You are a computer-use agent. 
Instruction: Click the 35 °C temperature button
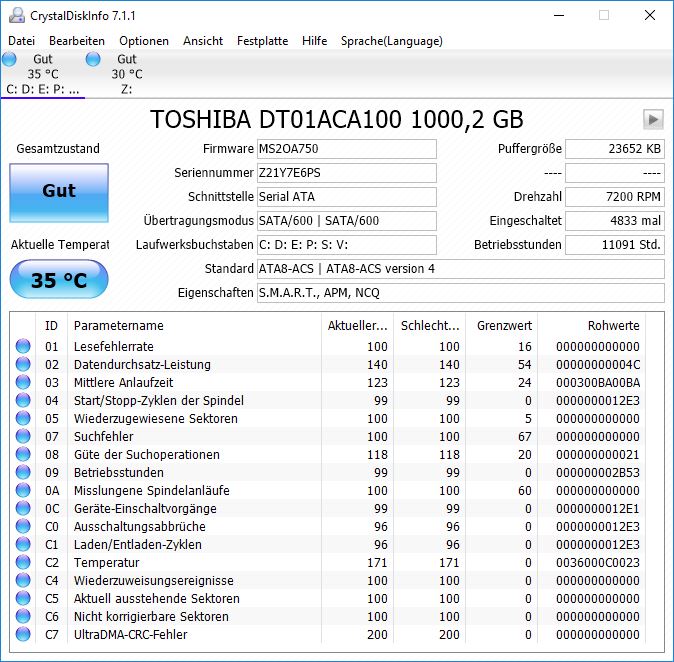[x=59, y=279]
